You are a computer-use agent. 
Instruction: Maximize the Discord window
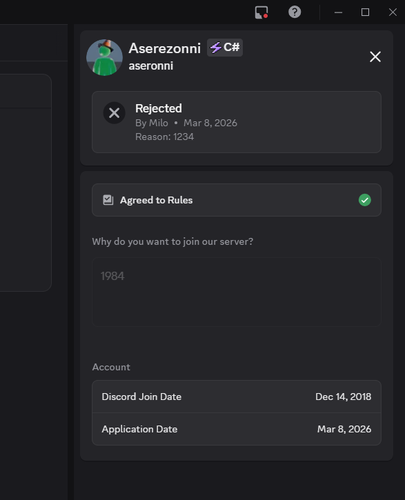pyautogui.click(x=365, y=12)
